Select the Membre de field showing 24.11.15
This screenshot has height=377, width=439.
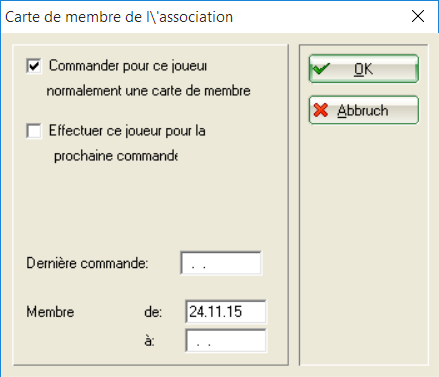click(226, 312)
